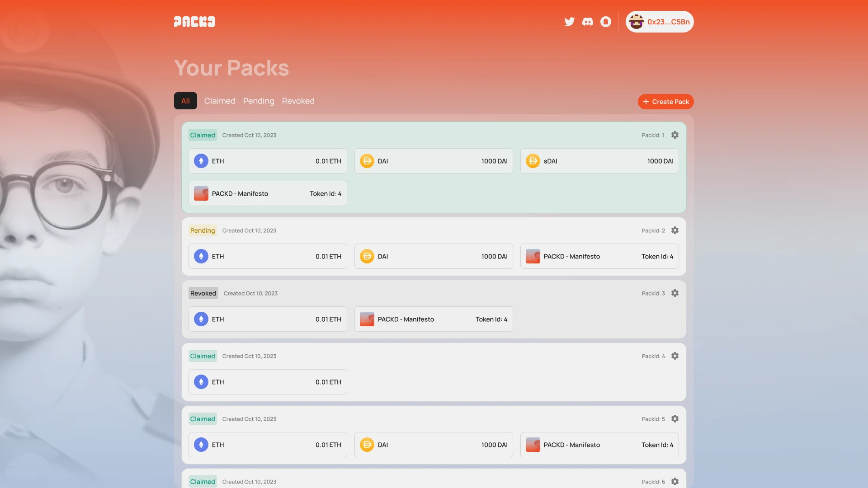The image size is (868, 488).
Task: Click the Twitter icon in the top navigation
Action: 569,21
